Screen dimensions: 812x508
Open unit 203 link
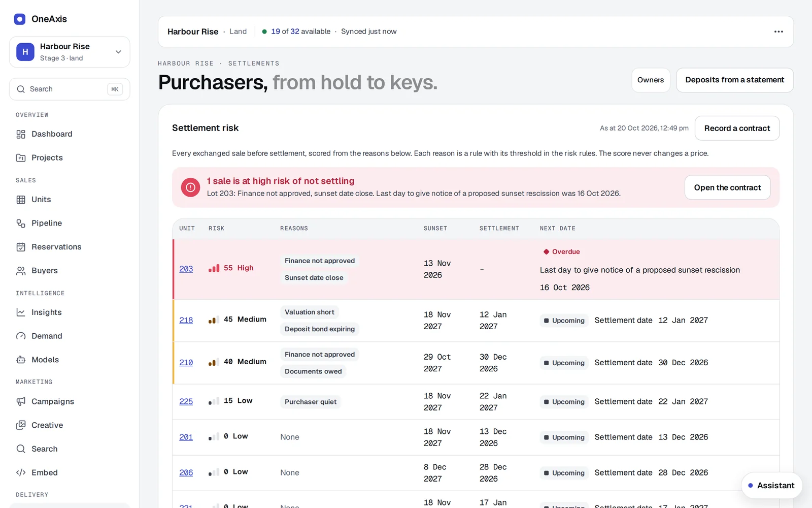(186, 269)
